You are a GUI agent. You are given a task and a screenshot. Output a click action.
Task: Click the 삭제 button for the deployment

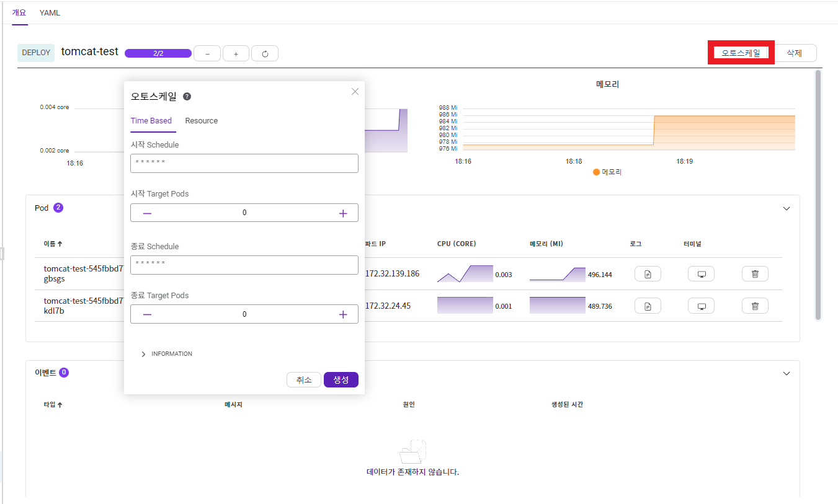[x=794, y=53]
